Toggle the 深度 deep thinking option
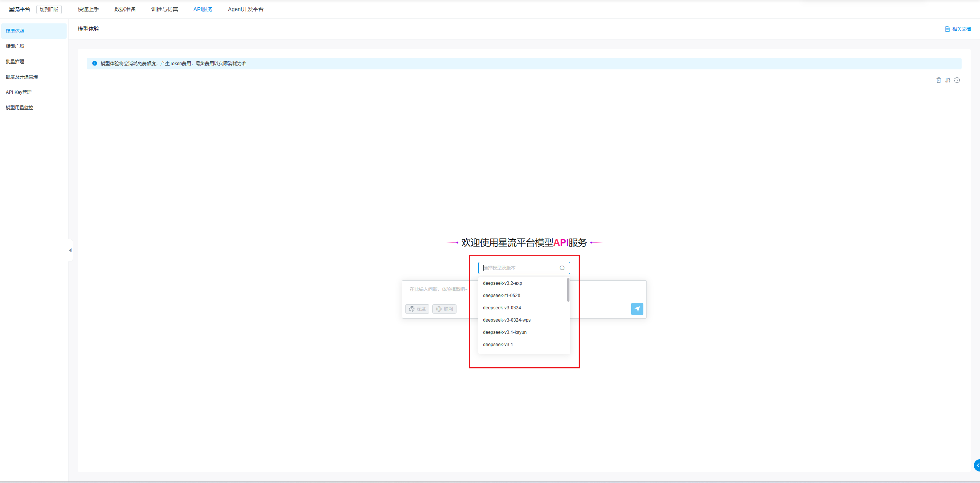 click(x=417, y=309)
